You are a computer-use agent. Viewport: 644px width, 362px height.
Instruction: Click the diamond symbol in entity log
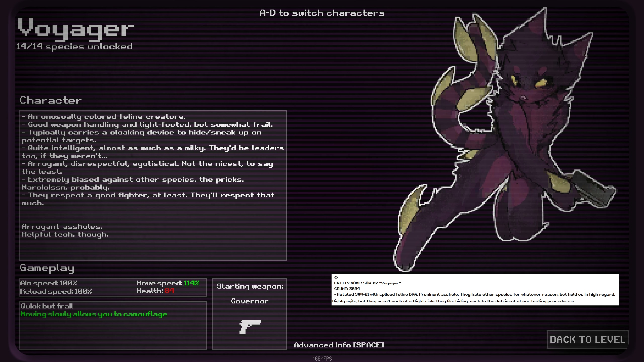pyautogui.click(x=336, y=277)
